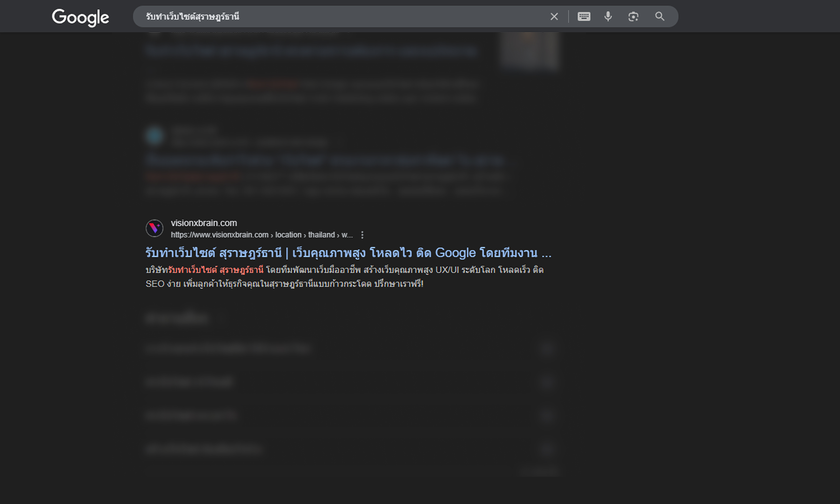Start voice search with the microphone icon
This screenshot has height=504, width=840.
tap(608, 16)
